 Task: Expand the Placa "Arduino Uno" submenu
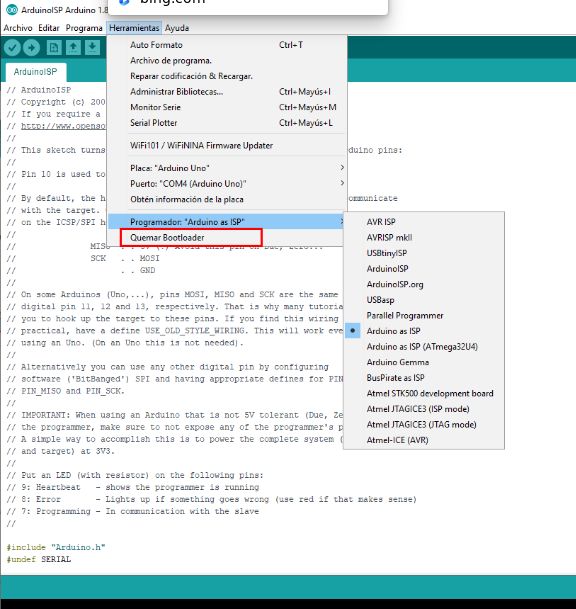(x=226, y=168)
